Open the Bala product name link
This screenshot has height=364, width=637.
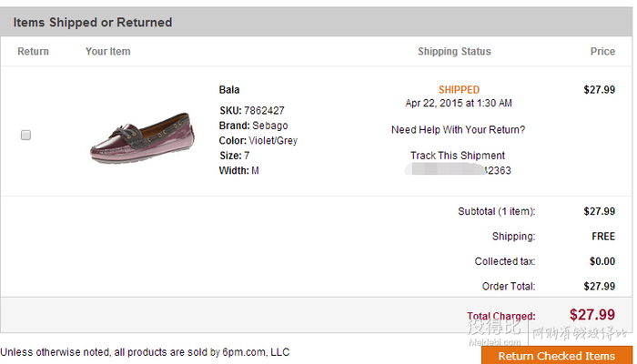(229, 90)
